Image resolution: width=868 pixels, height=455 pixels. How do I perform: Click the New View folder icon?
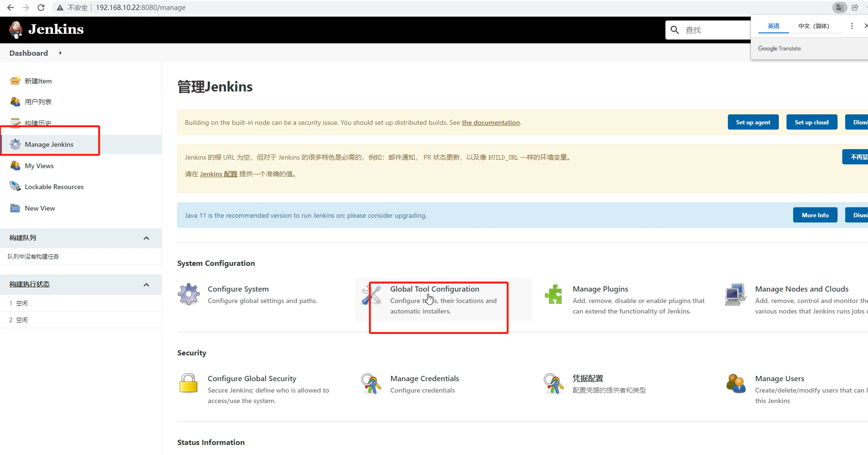coord(15,208)
